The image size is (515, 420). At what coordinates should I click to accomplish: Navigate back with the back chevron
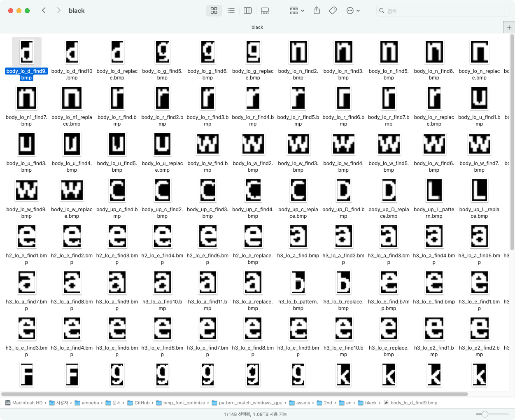click(x=44, y=11)
